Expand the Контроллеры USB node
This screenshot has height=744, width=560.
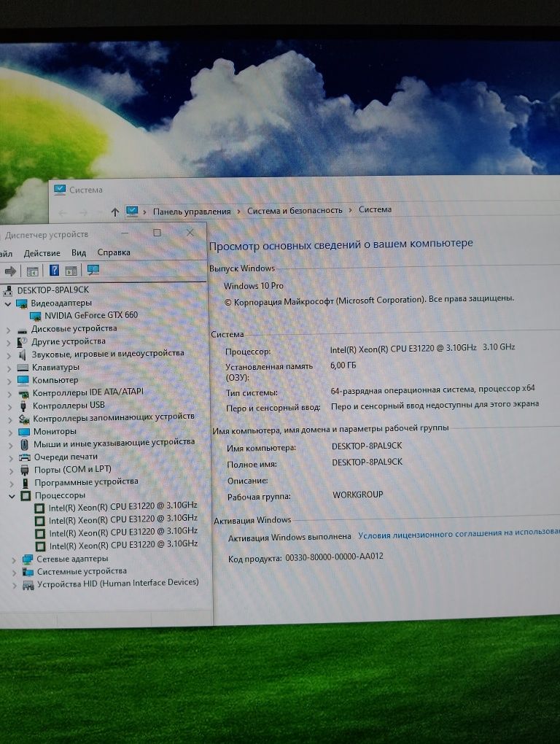point(10,406)
